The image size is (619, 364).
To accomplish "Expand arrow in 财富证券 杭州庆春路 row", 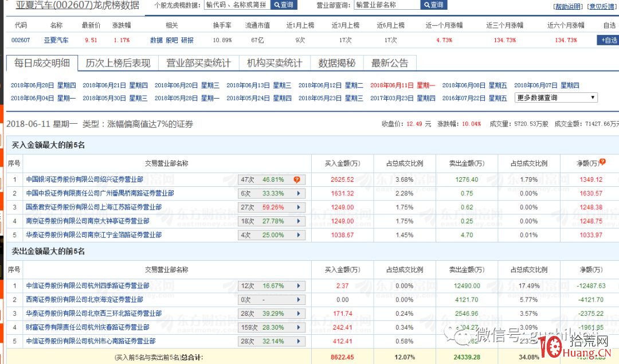I will click(x=299, y=327).
